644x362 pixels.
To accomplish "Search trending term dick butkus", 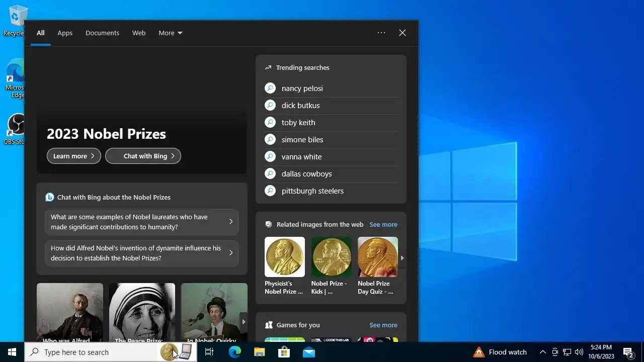I will pos(301,105).
